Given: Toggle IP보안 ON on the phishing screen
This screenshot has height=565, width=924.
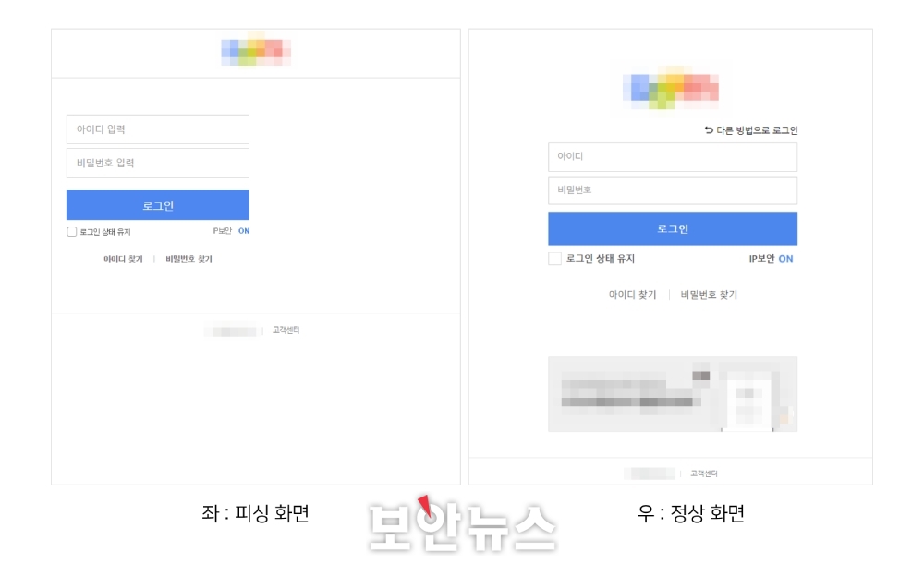Looking at the screenshot, I should [244, 231].
